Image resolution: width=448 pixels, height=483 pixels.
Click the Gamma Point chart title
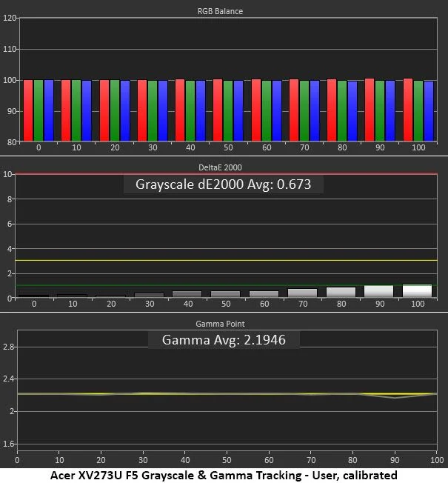pos(220,324)
